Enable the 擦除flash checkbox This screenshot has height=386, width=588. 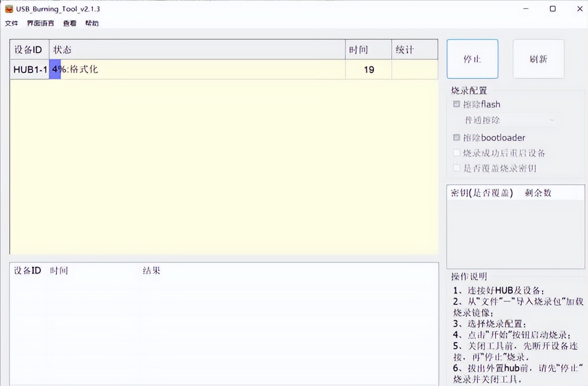456,104
